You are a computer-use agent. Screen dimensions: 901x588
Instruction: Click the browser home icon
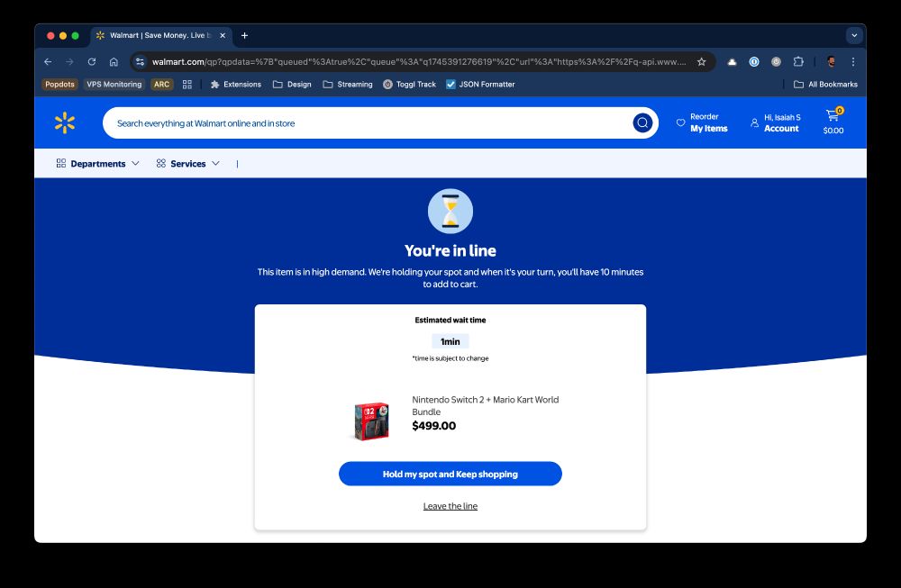[x=114, y=61]
